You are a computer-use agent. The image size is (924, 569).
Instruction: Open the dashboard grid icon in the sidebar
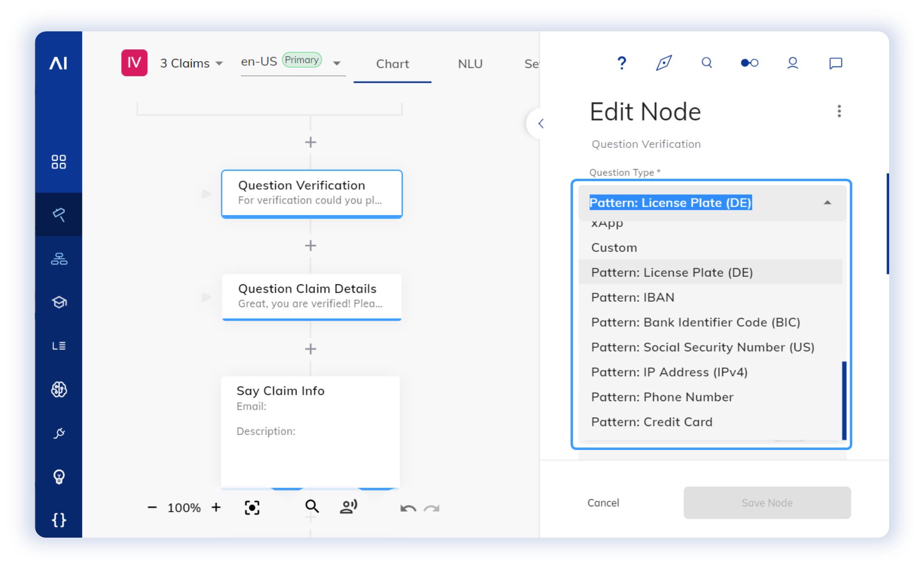59,162
